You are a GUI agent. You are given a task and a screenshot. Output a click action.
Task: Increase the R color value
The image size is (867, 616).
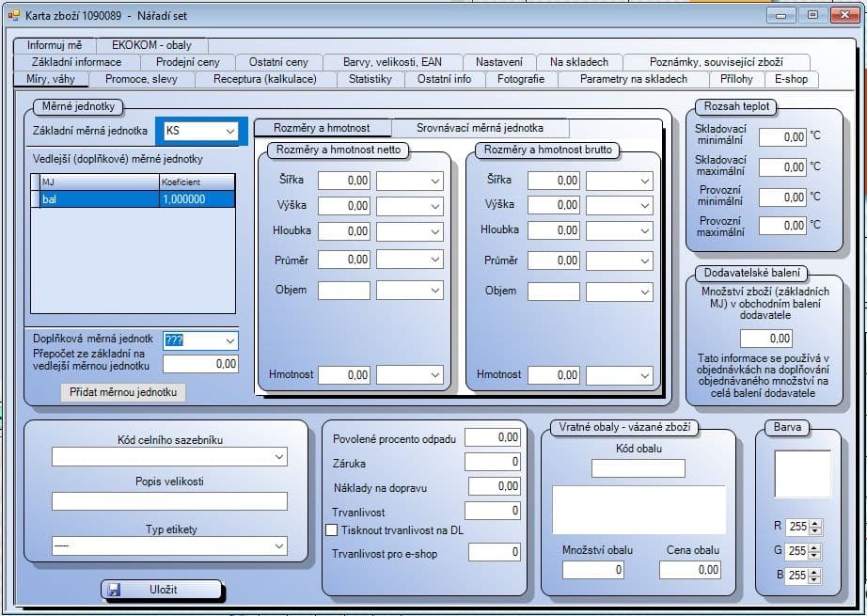click(815, 523)
